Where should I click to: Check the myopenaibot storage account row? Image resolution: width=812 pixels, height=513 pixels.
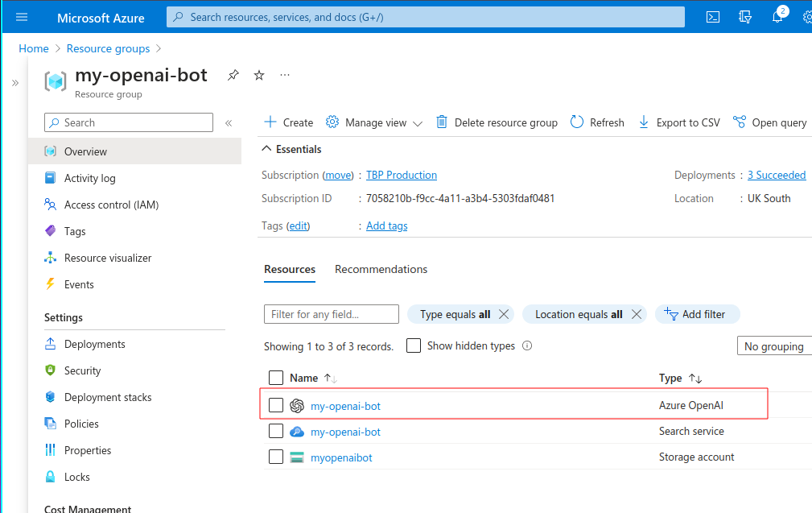(276, 457)
